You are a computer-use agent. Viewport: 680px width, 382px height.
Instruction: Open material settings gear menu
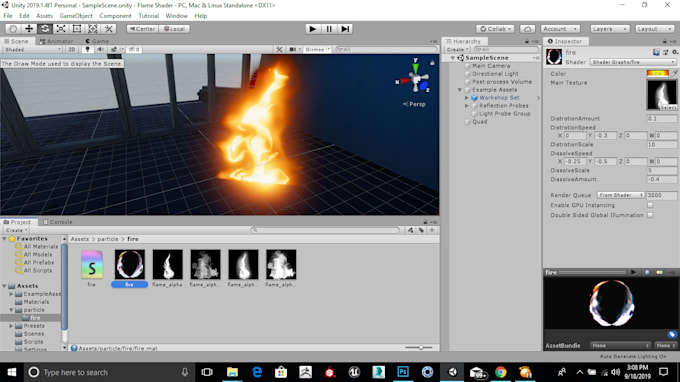coord(674,52)
